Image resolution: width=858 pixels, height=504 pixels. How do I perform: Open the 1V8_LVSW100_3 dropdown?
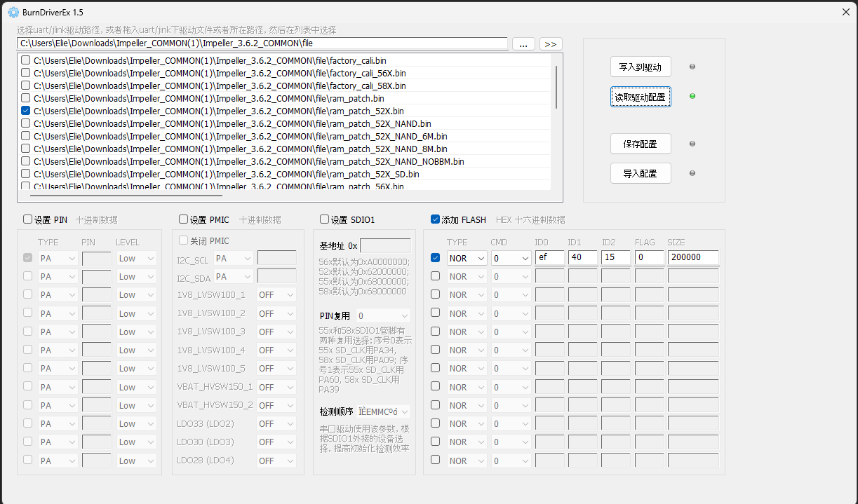[276, 332]
